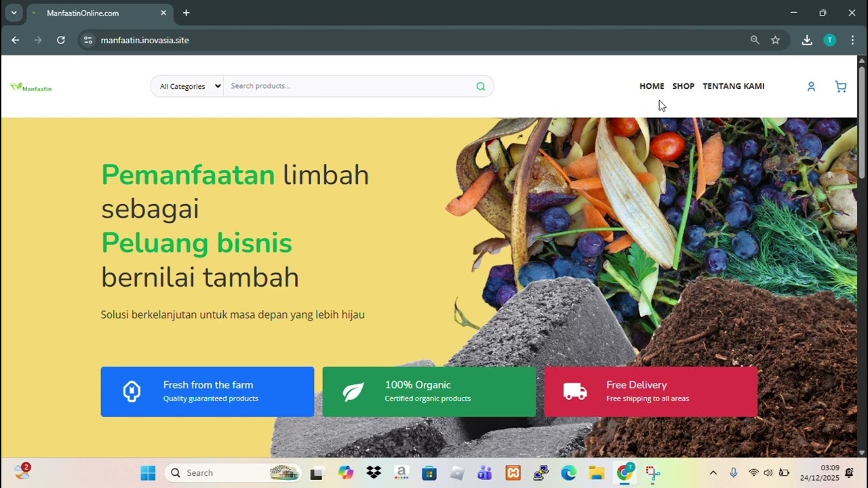The height and width of the screenshot is (488, 868).
Task: Open Wi-Fi network settings icon
Action: (x=753, y=473)
